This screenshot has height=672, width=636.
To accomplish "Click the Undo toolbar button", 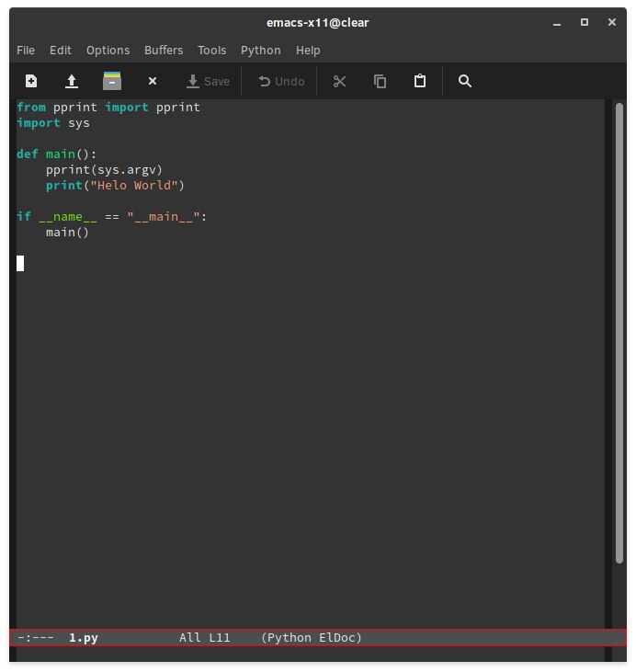I will pyautogui.click(x=281, y=81).
